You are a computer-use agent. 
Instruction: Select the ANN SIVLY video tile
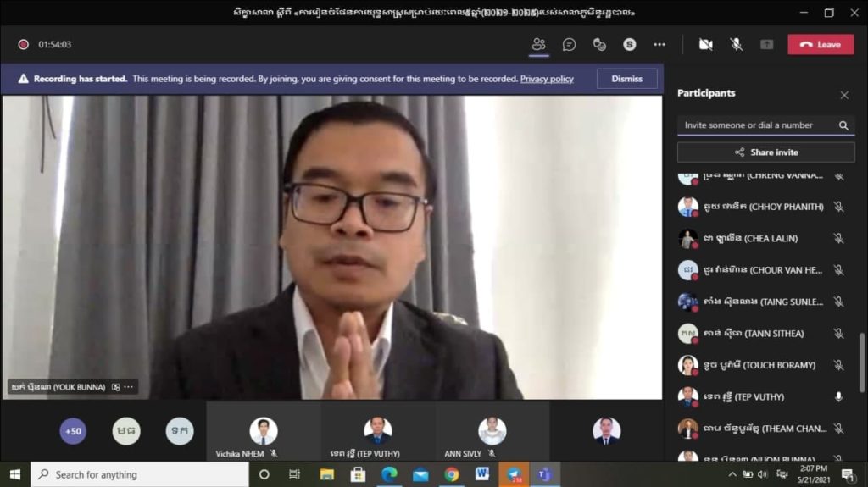492,432
